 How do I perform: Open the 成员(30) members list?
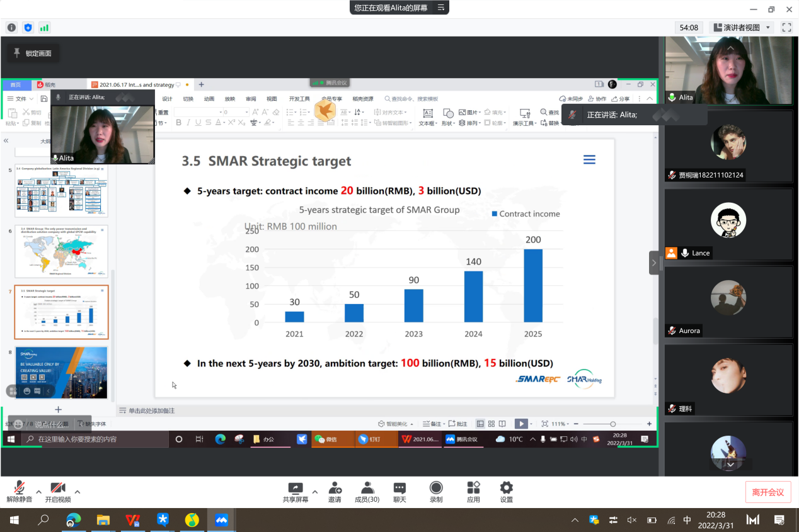[x=367, y=492]
